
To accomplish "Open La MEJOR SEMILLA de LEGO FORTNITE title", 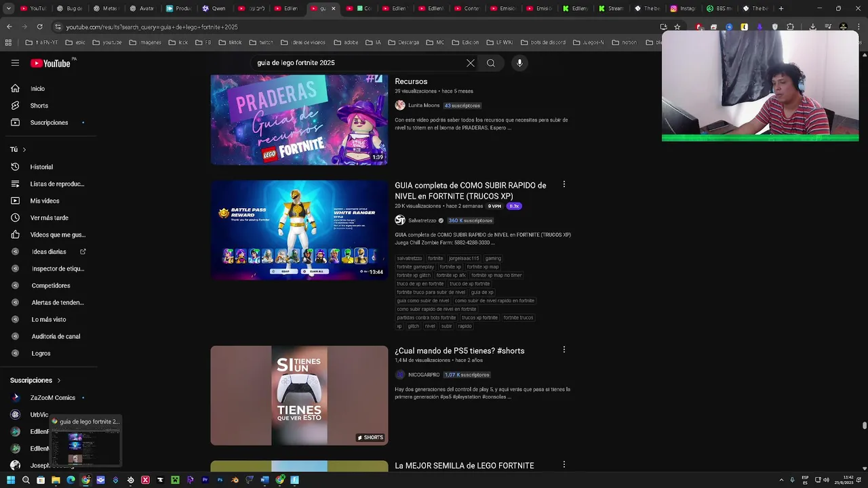I will click(x=465, y=466).
